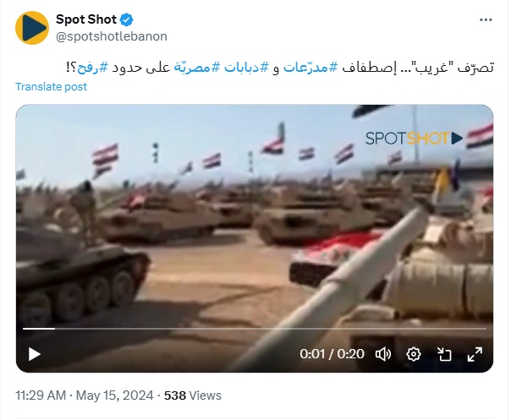
Task: Expand video to fullscreen
Action: [x=475, y=354]
